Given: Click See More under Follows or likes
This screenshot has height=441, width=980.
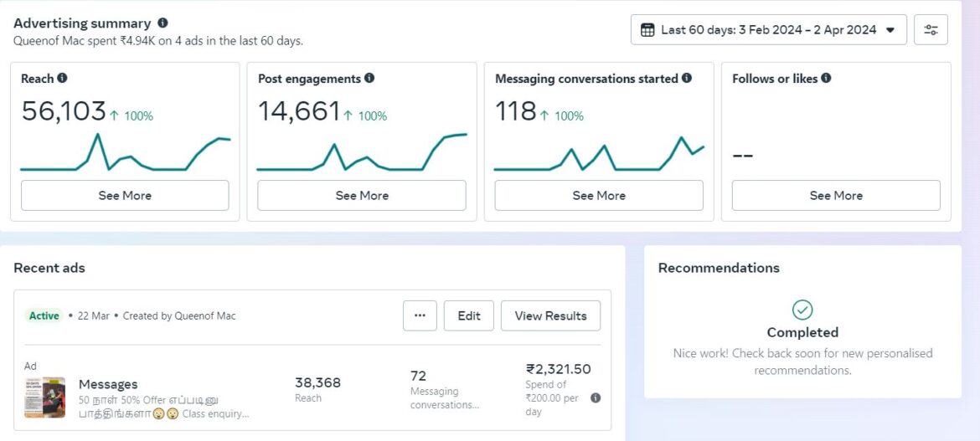Looking at the screenshot, I should coord(836,196).
